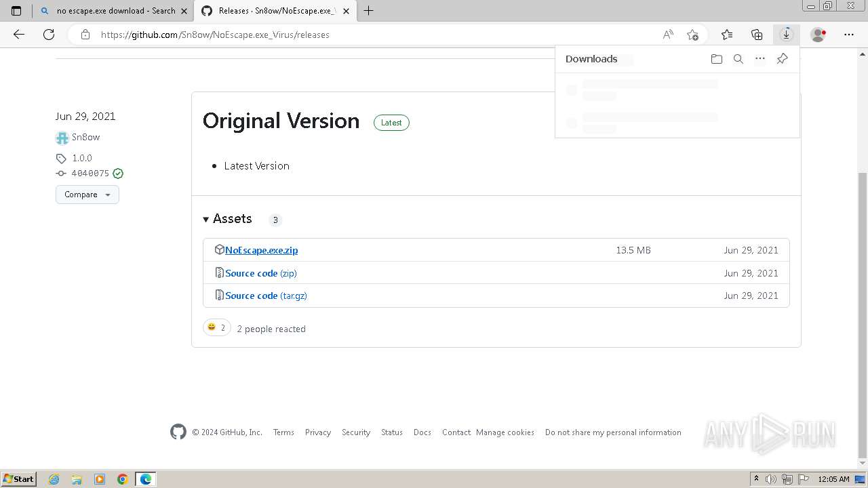Open Chrome from taskbar
Viewport: 868px width, 488px height.
pos(123,479)
